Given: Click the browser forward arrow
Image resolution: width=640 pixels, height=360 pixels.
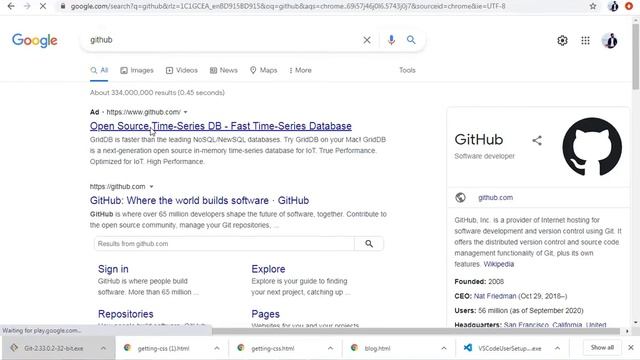Looking at the screenshot, I should (x=27, y=6).
